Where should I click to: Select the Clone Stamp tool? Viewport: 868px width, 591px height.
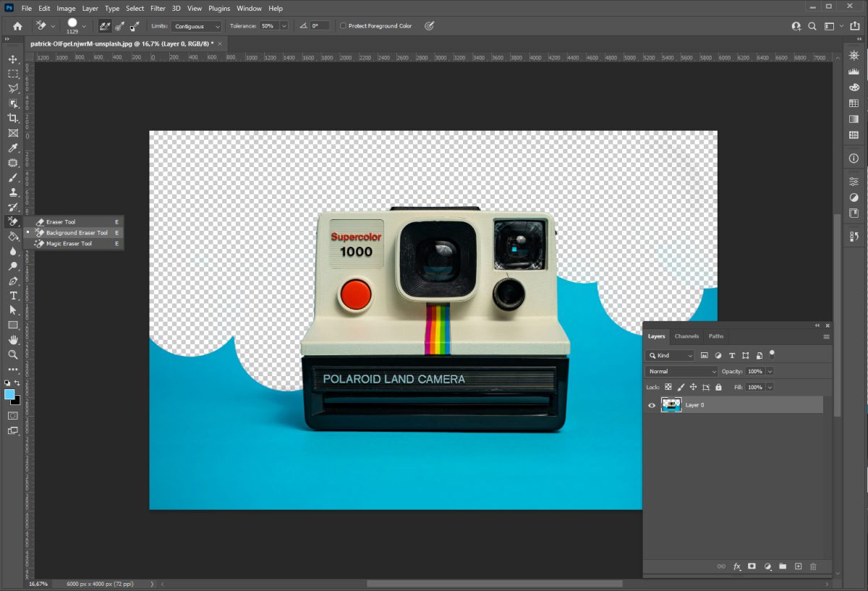click(x=13, y=192)
